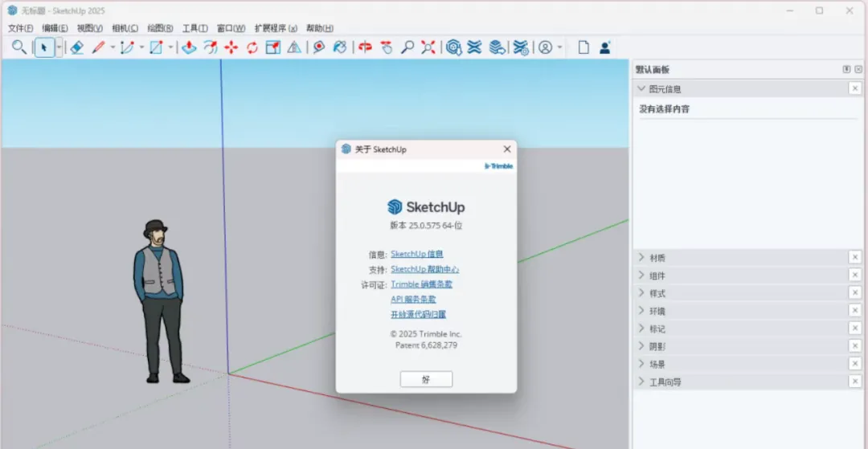This screenshot has width=868, height=449.
Task: Expand the 组件 panel
Action: point(641,275)
